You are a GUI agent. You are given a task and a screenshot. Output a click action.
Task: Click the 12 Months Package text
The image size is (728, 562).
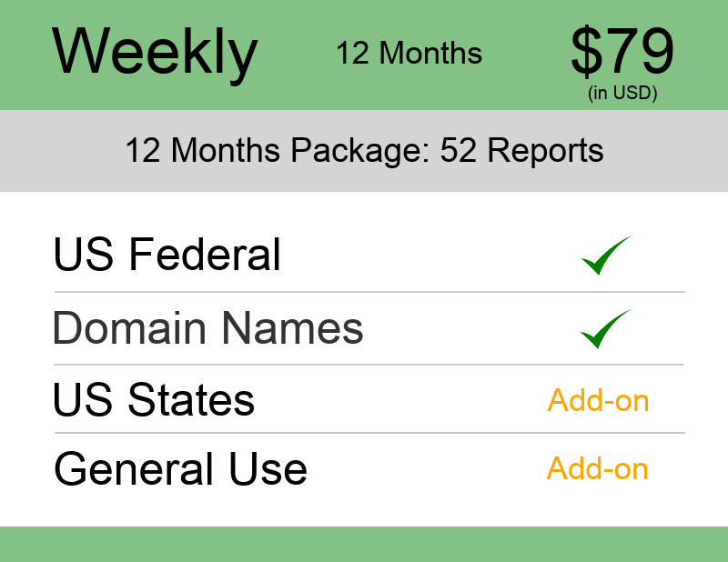[275, 150]
